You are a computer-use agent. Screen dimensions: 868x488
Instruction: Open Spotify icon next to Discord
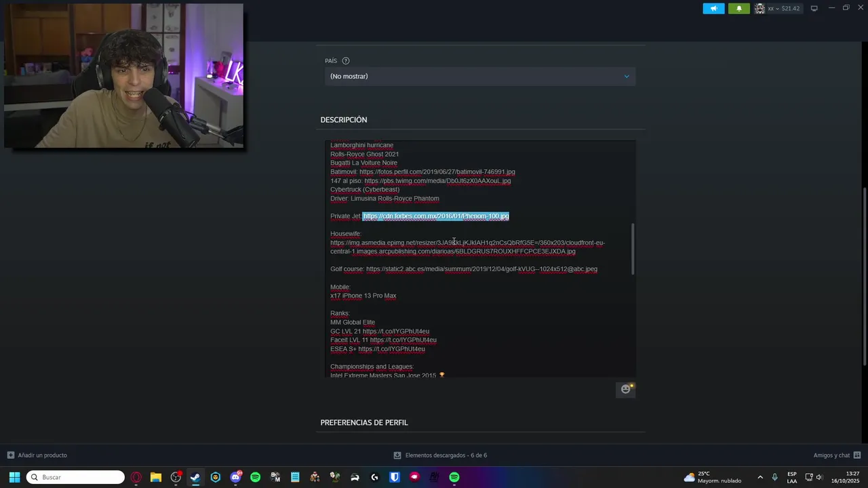click(x=255, y=477)
